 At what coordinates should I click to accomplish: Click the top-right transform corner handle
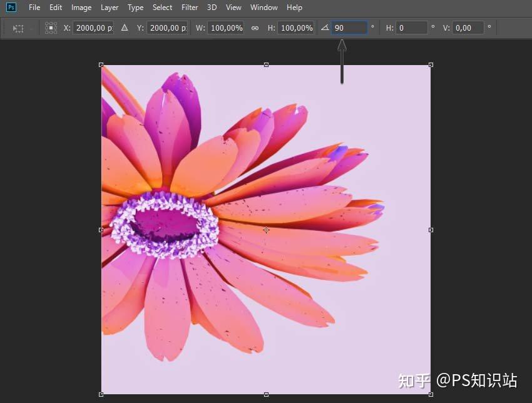431,64
